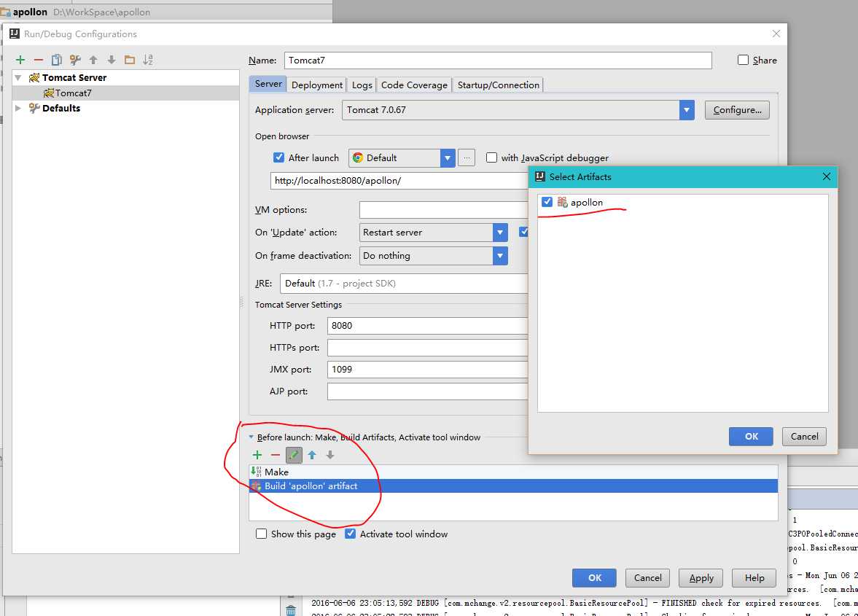Image resolution: width=858 pixels, height=616 pixels.
Task: Cancel the Select Artifacts dialog
Action: point(804,436)
